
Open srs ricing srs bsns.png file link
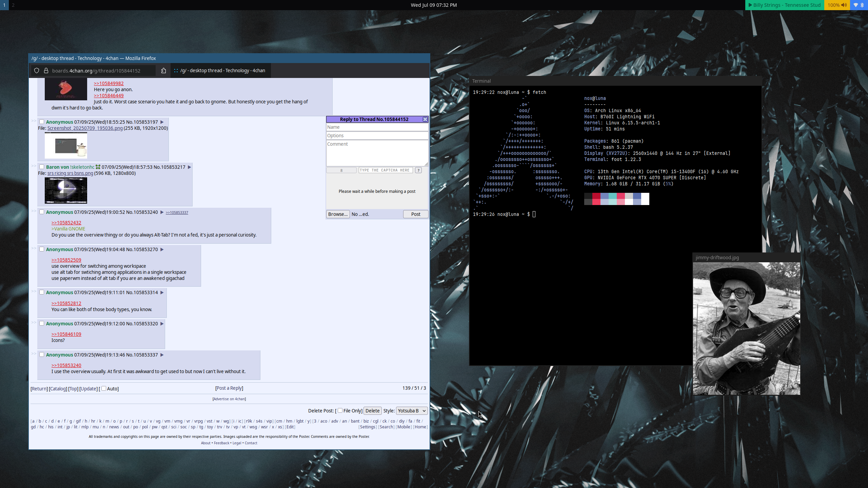click(x=70, y=173)
